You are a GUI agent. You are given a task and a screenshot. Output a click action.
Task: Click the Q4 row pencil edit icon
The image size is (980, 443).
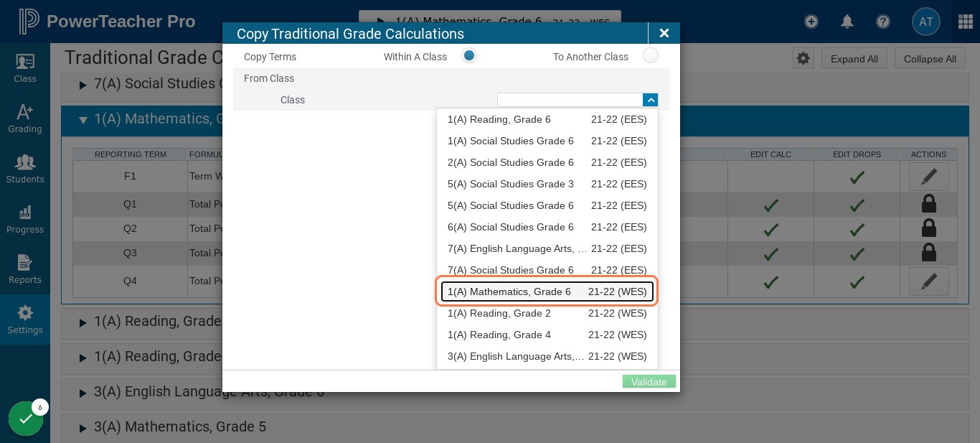point(929,281)
